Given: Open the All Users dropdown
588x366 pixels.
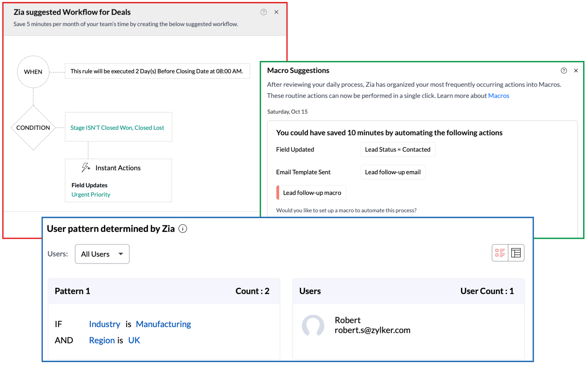Looking at the screenshot, I should point(102,254).
